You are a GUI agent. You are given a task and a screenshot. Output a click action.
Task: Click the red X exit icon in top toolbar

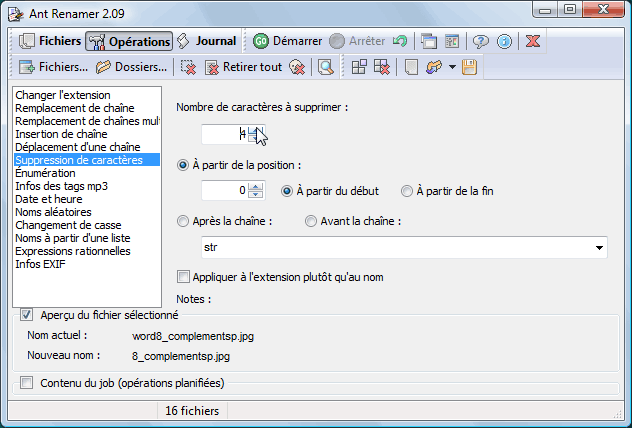coord(533,41)
